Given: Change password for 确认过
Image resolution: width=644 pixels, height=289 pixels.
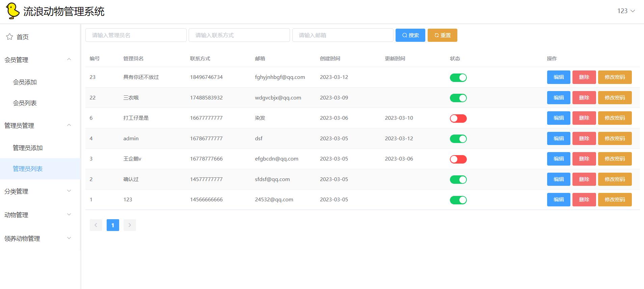Looking at the screenshot, I should pos(615,179).
